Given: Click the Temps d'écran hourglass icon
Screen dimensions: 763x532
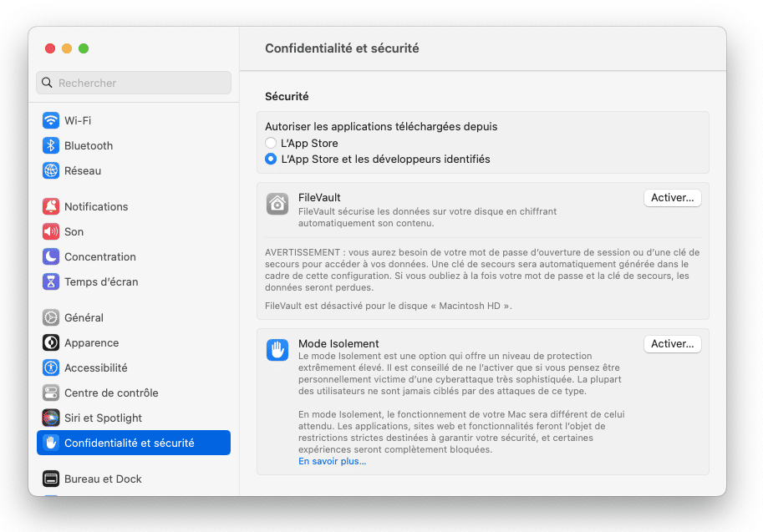Looking at the screenshot, I should pos(51,281).
